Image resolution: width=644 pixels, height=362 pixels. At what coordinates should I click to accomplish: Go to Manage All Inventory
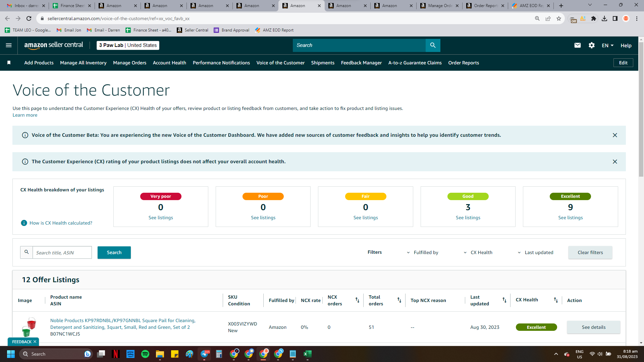[x=83, y=63]
